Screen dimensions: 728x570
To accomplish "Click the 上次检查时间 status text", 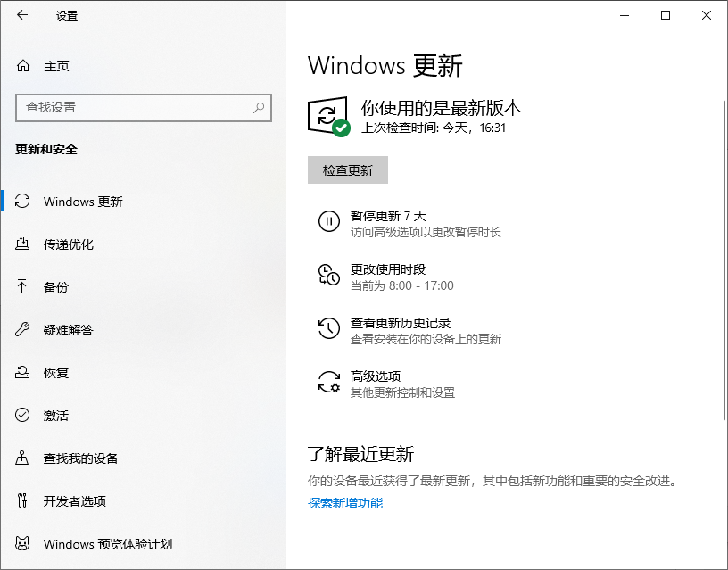I will coord(434,128).
